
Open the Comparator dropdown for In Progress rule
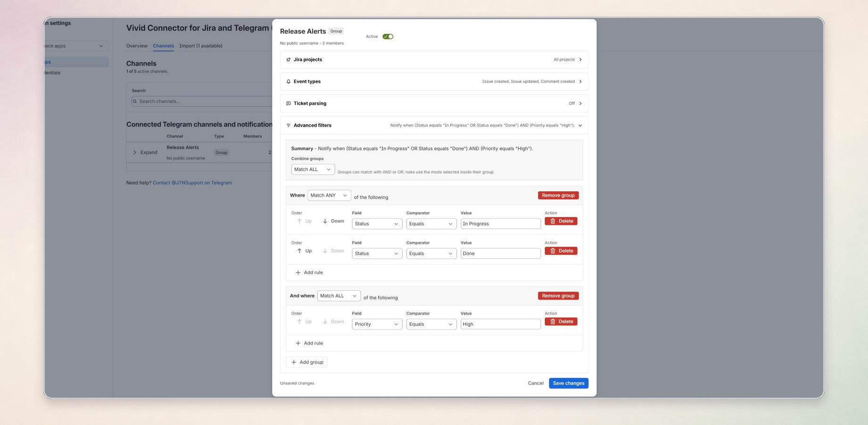point(431,224)
